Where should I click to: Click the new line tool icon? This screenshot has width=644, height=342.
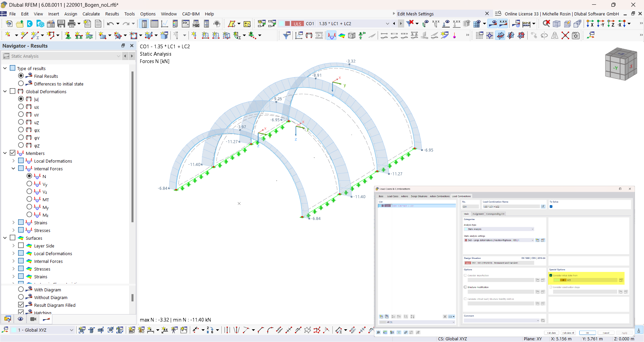24,35
